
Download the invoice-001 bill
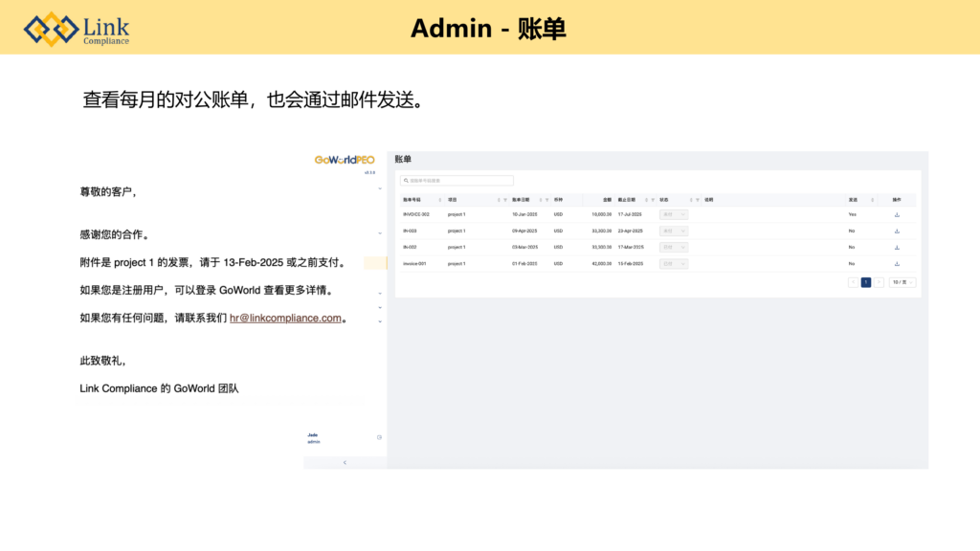(897, 263)
